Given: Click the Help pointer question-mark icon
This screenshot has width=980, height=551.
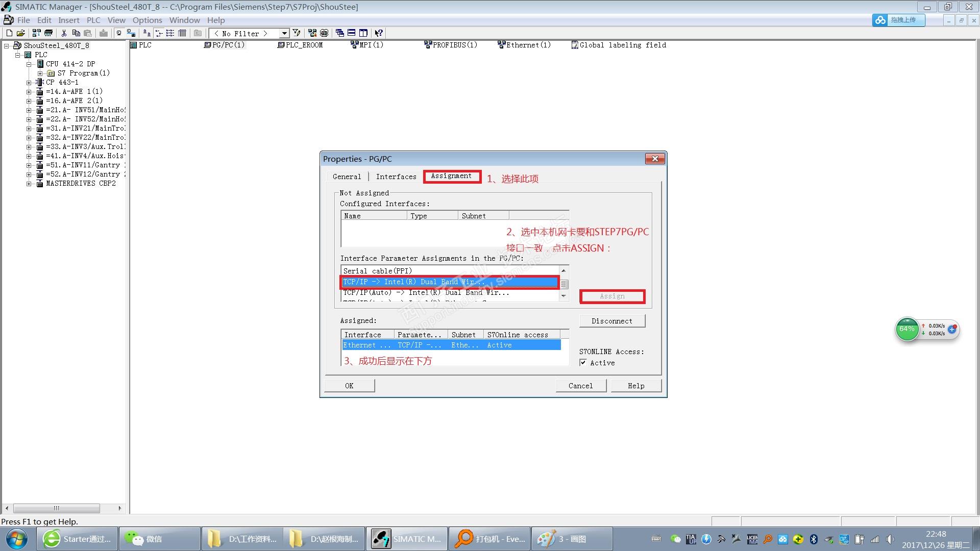Looking at the screenshot, I should [x=378, y=33].
